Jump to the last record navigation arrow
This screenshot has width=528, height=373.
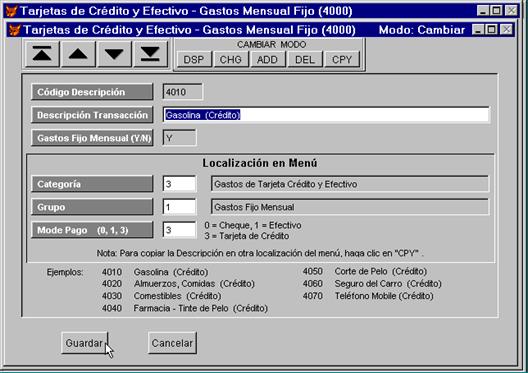click(x=150, y=54)
